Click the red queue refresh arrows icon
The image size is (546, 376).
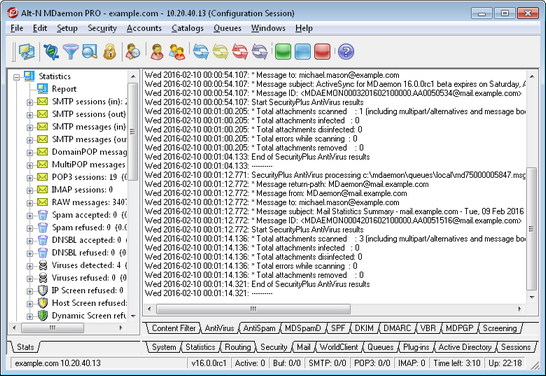pos(240,52)
